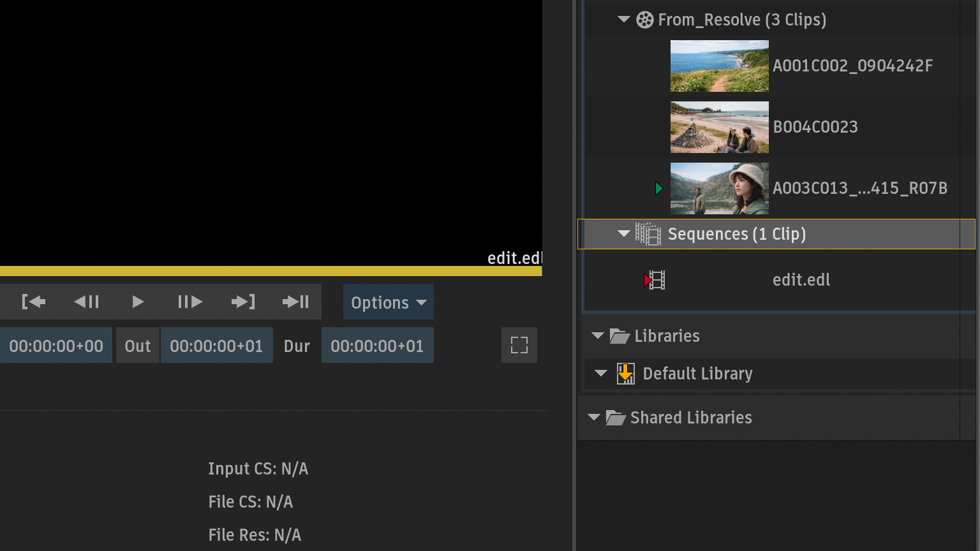Viewport: 980px width, 551px height.
Task: Select the A001C002_0904242F coastal clip thumbnail
Action: pyautogui.click(x=719, y=66)
